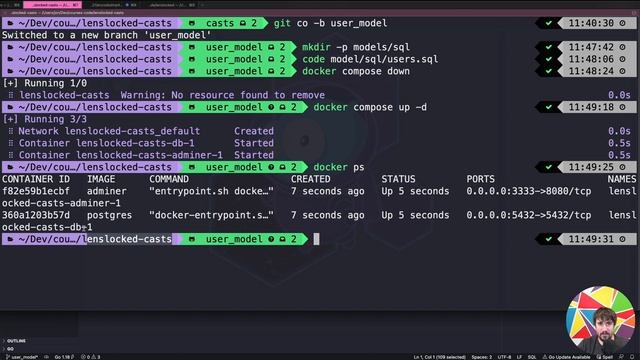Click the 'docker ps' command
Viewport: 640px width, 360px height.
(339, 167)
